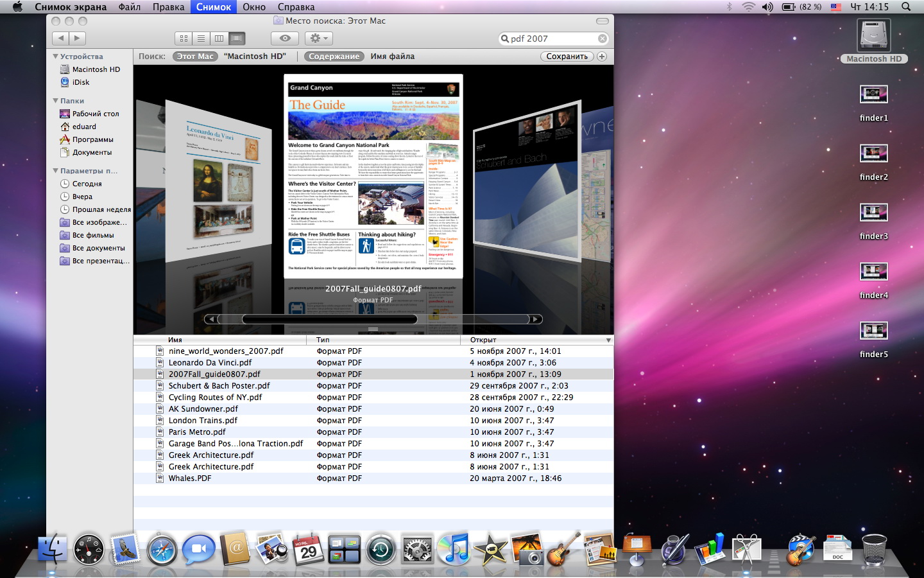
Task: Select the finder3 file on the desktop
Action: tap(874, 221)
